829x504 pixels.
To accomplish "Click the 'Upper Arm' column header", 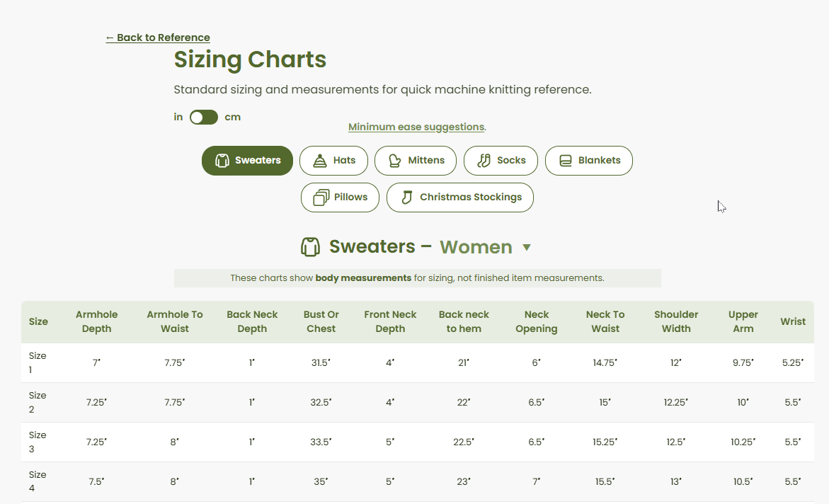I will [743, 321].
